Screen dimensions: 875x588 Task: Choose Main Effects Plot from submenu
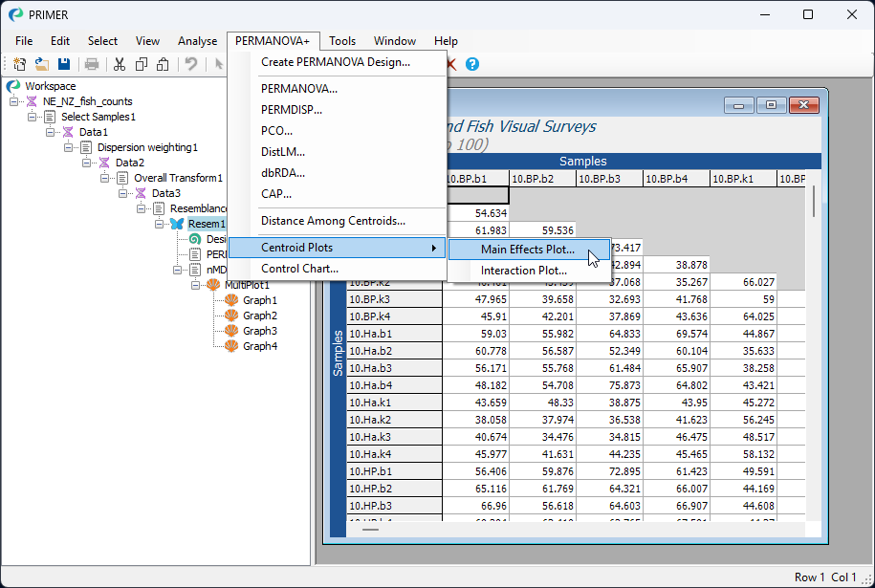[x=528, y=250]
